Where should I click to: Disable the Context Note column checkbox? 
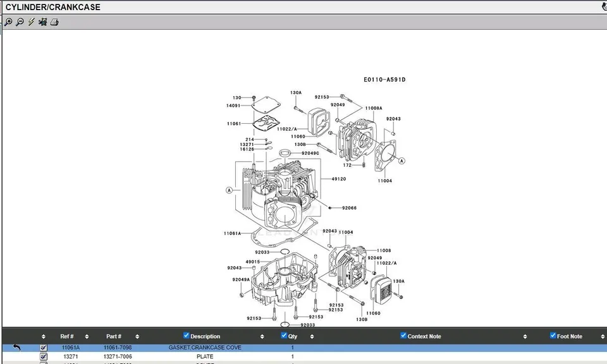pos(403,336)
